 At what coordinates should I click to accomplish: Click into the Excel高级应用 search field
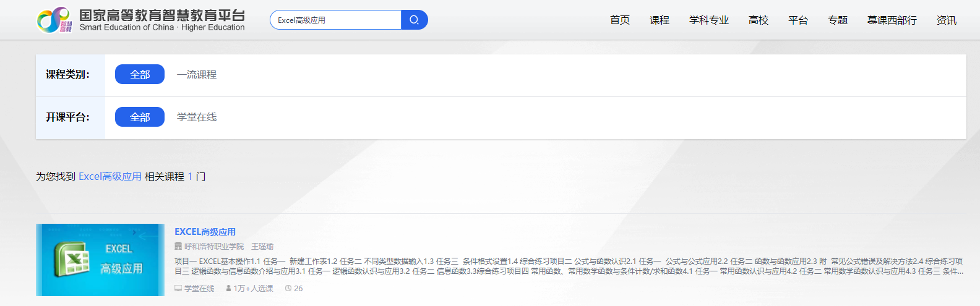pos(336,20)
